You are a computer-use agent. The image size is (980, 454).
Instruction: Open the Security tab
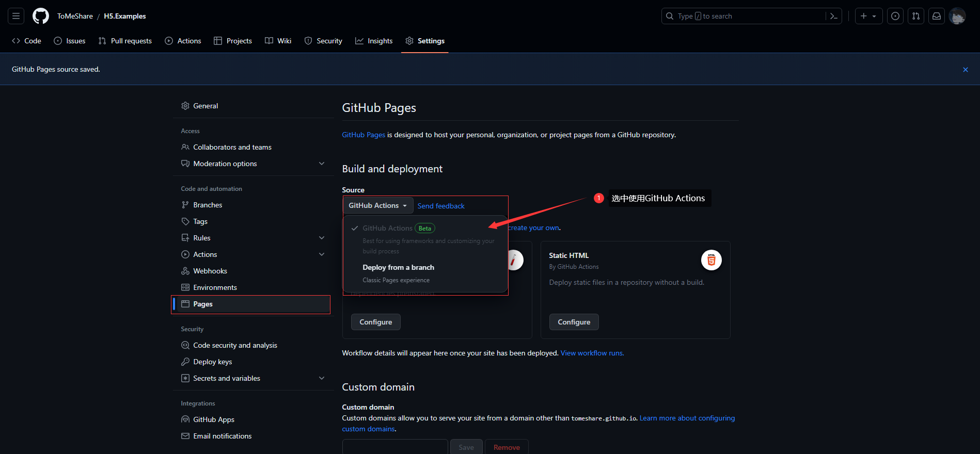[x=323, y=41]
